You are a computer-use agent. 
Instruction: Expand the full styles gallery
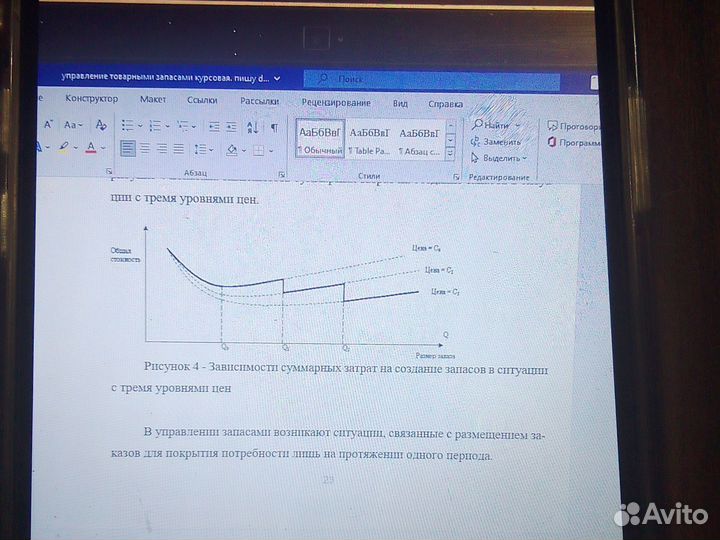click(450, 153)
